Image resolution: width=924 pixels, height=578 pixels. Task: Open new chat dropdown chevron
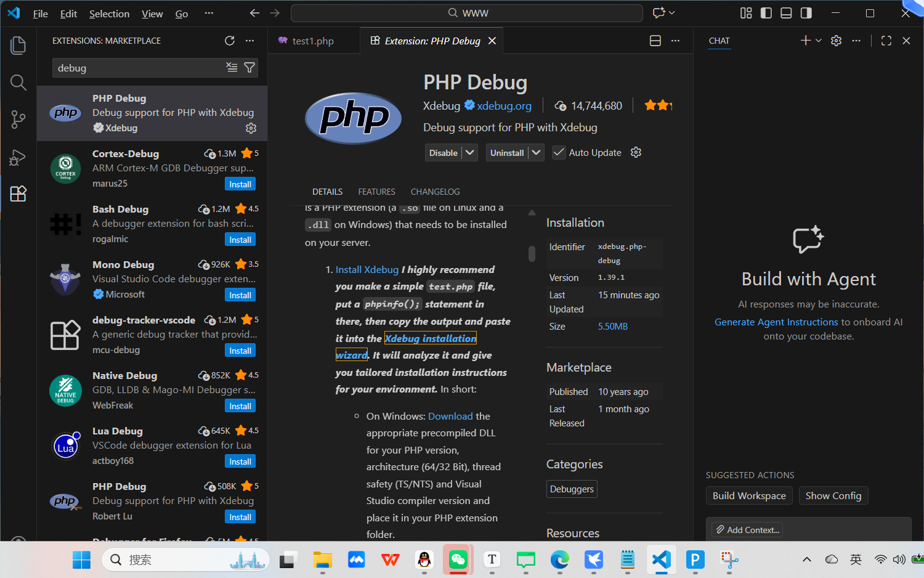819,41
